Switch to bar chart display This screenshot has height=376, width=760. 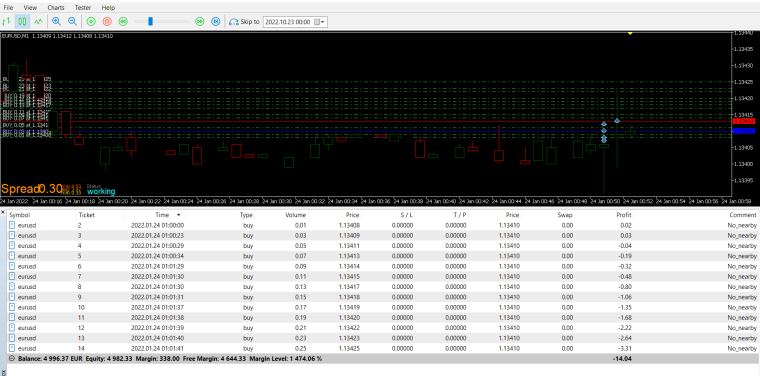click(7, 21)
